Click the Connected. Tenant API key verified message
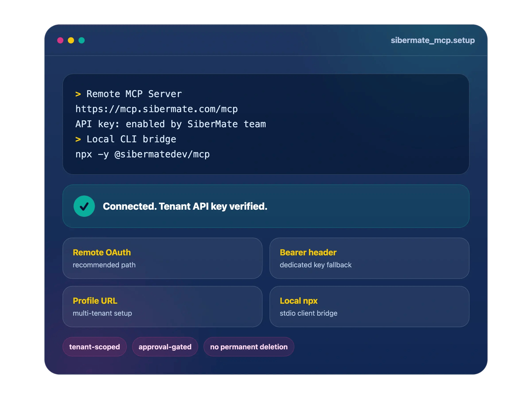Viewport: 532px width, 399px height. 185,206
